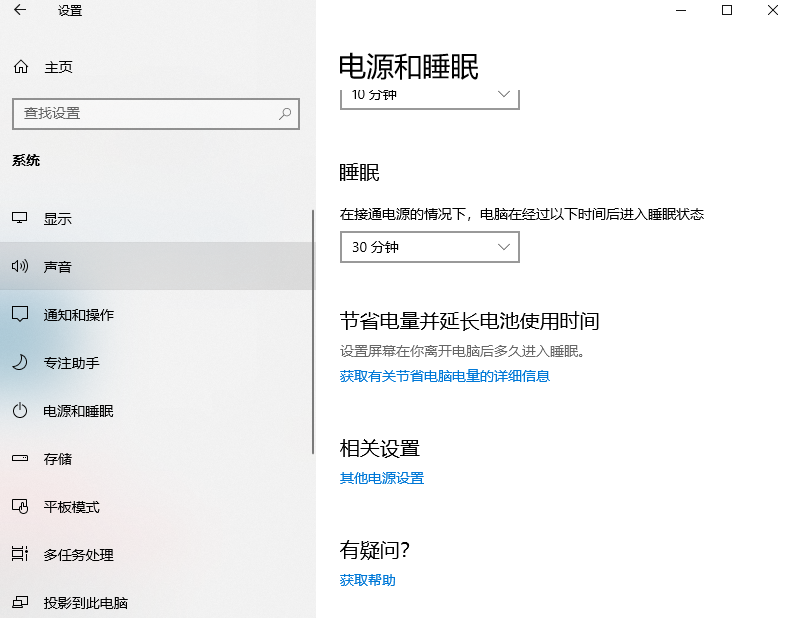
Task: Open 其他电源设置 link
Action: (x=382, y=478)
